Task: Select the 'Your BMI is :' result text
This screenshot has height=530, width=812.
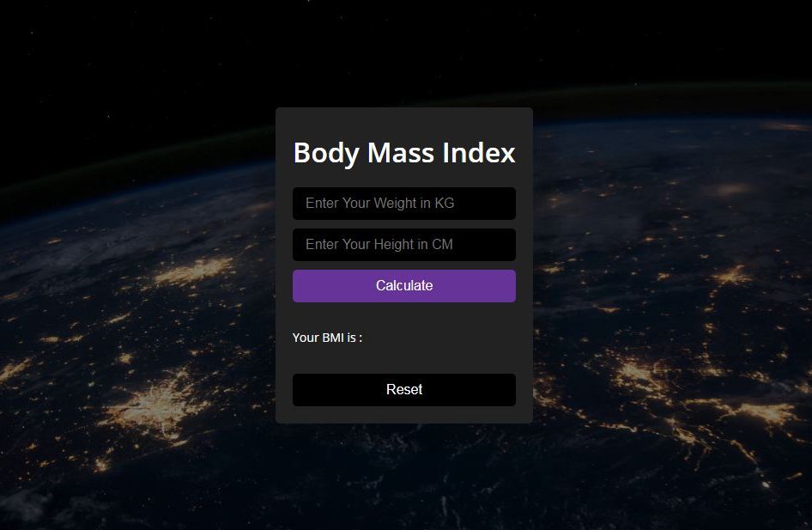Action: coord(327,338)
